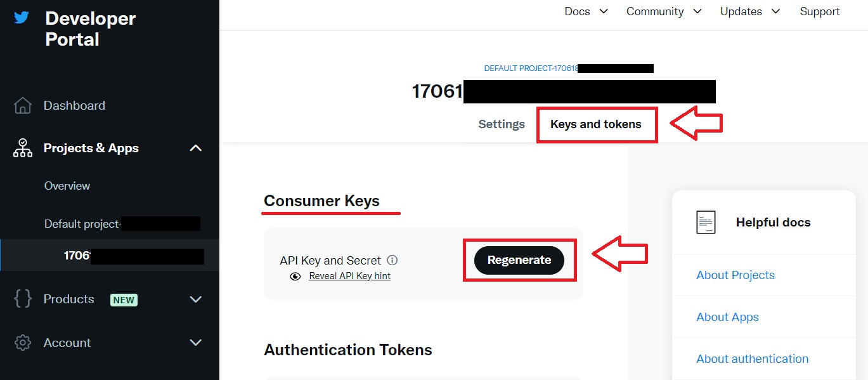Click the Helpful docs document icon
The width and height of the screenshot is (868, 380).
[706, 222]
